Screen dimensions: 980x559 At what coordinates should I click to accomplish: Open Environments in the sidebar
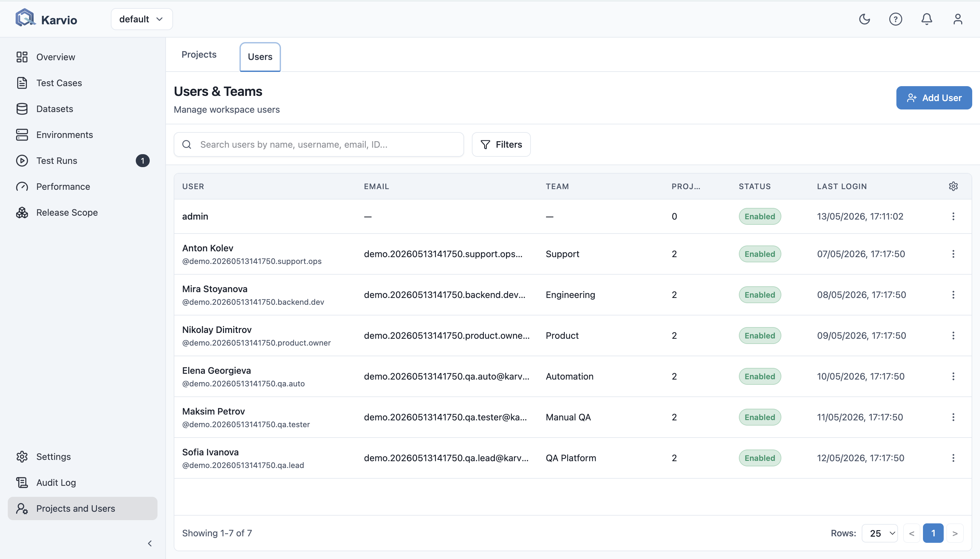tap(83, 135)
